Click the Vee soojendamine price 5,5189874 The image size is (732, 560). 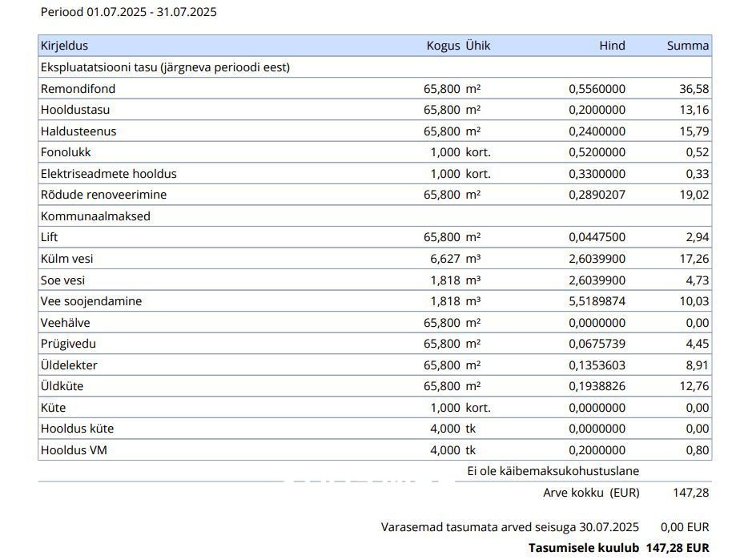coord(597,301)
